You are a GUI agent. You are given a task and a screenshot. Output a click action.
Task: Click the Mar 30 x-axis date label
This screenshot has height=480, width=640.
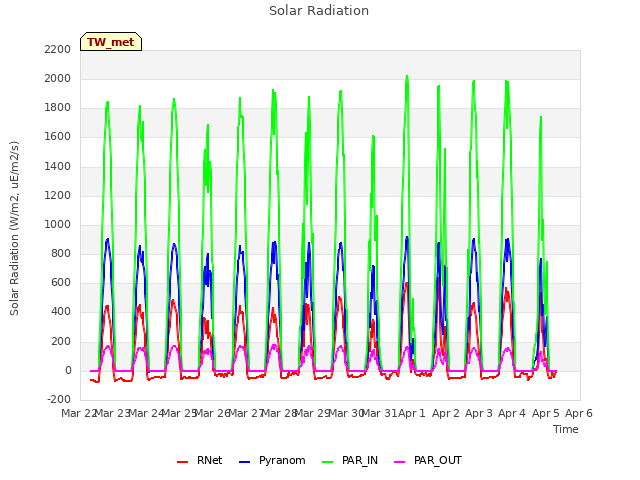click(x=346, y=413)
